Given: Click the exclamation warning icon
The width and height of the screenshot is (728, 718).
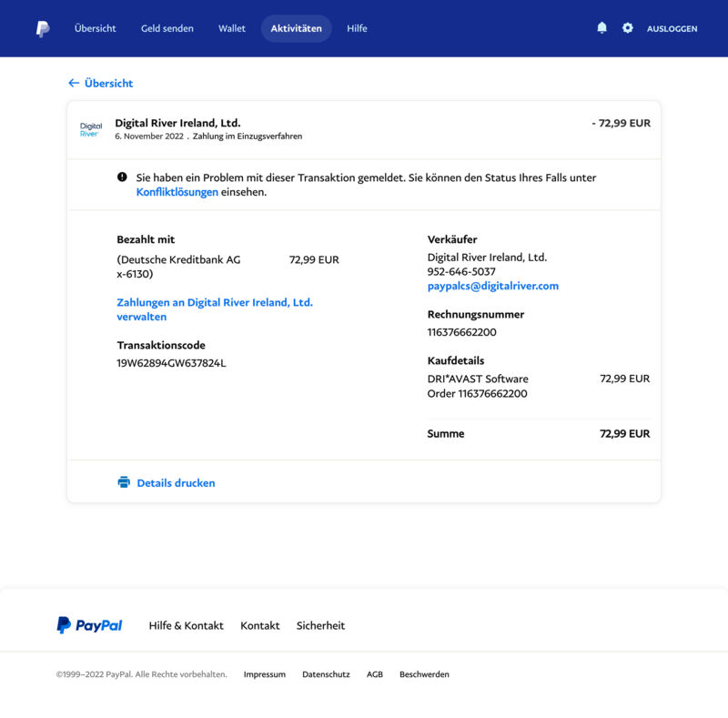Looking at the screenshot, I should pos(122,177).
